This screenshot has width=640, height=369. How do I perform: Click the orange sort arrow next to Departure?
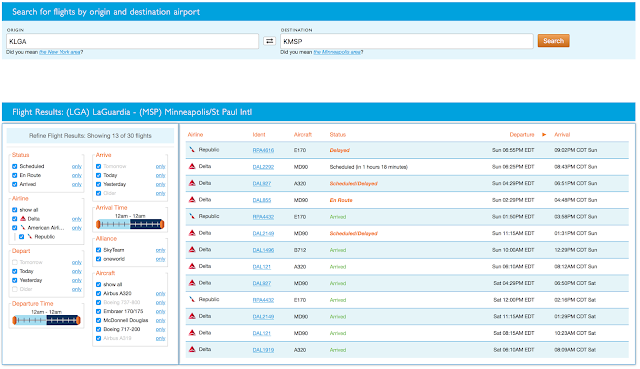(544, 135)
